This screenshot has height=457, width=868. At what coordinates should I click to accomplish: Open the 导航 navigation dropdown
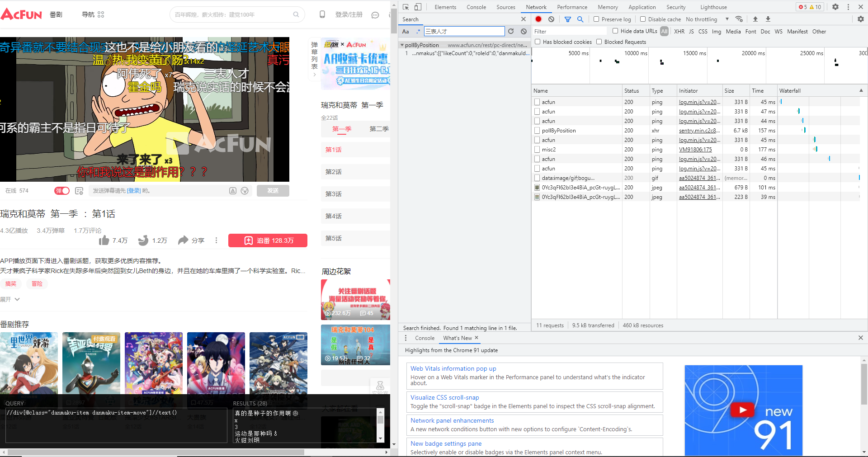[x=93, y=14]
